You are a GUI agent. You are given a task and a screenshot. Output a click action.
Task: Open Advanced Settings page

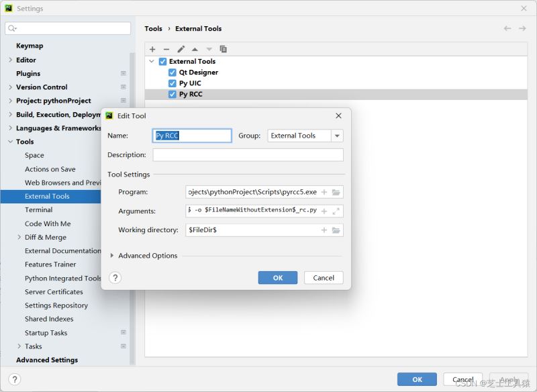[47, 360]
